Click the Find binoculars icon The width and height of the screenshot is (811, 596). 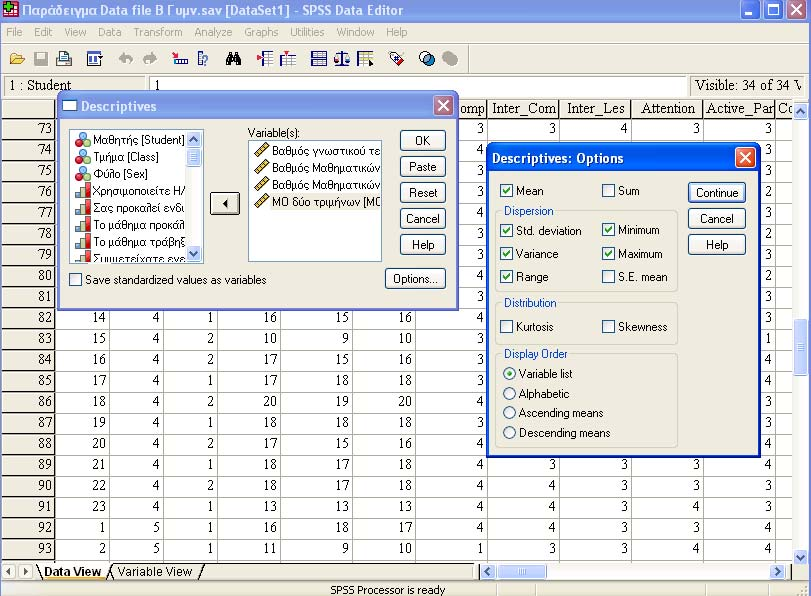click(x=233, y=59)
